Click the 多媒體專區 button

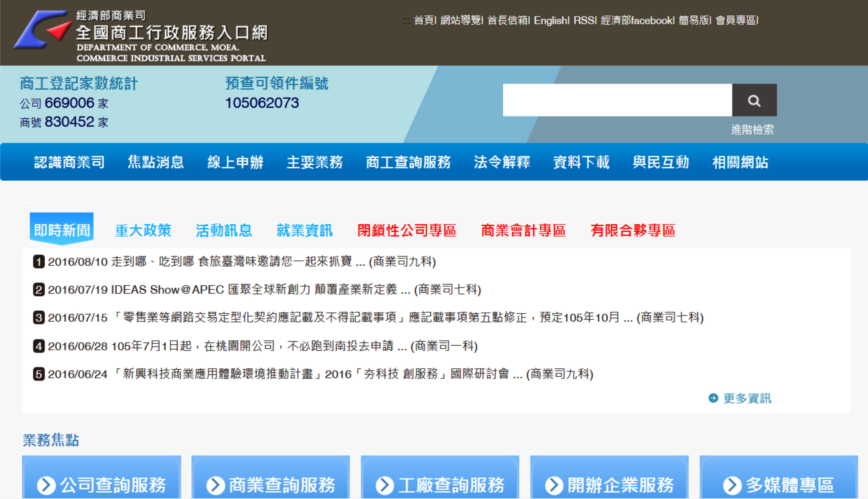coord(779,477)
